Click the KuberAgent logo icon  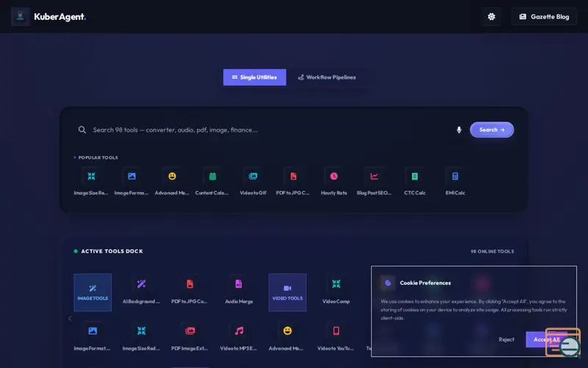coord(21,16)
